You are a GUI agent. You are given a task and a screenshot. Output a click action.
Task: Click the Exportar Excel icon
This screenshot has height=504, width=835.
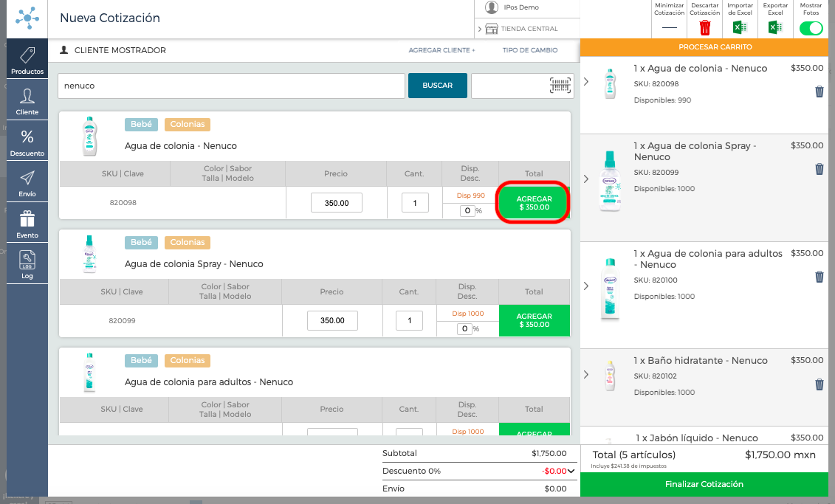[x=774, y=27]
